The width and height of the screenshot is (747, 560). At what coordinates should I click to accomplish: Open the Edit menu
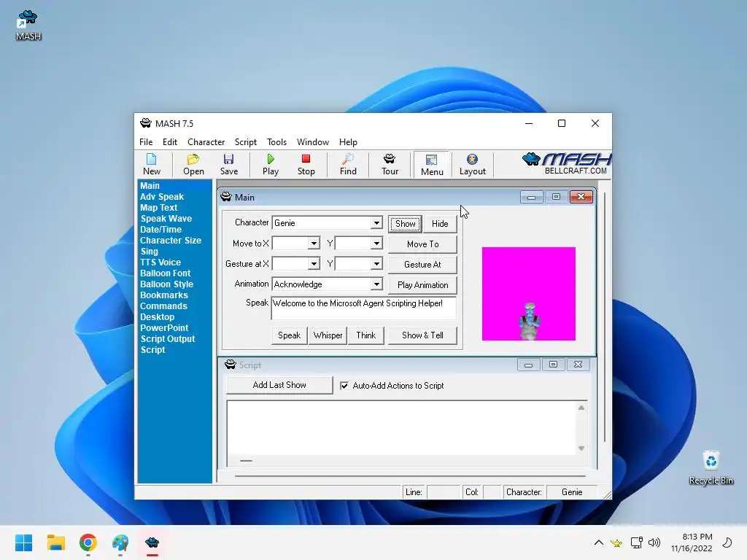point(169,142)
